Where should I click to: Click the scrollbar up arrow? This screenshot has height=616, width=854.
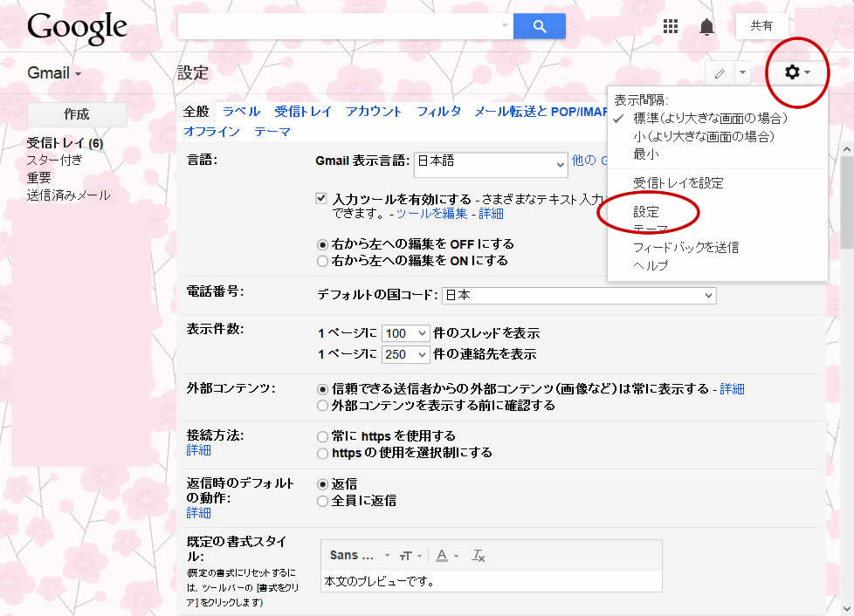point(846,149)
